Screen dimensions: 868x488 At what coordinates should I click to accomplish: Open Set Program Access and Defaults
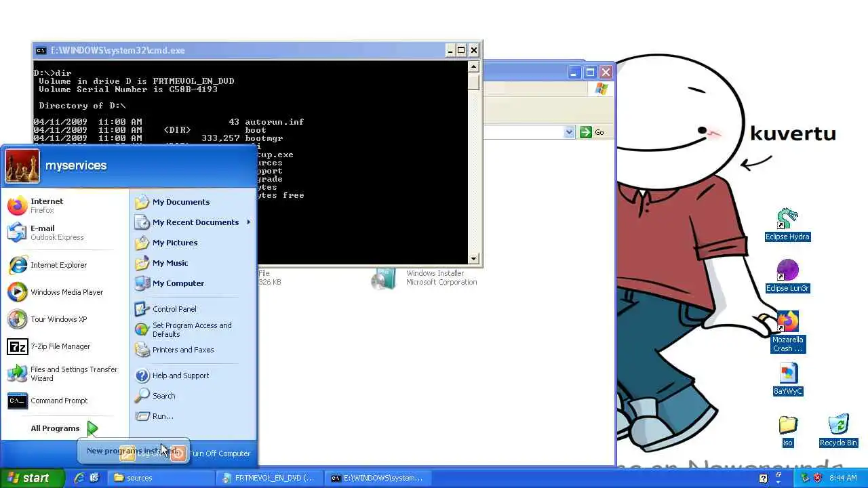[193, 329]
